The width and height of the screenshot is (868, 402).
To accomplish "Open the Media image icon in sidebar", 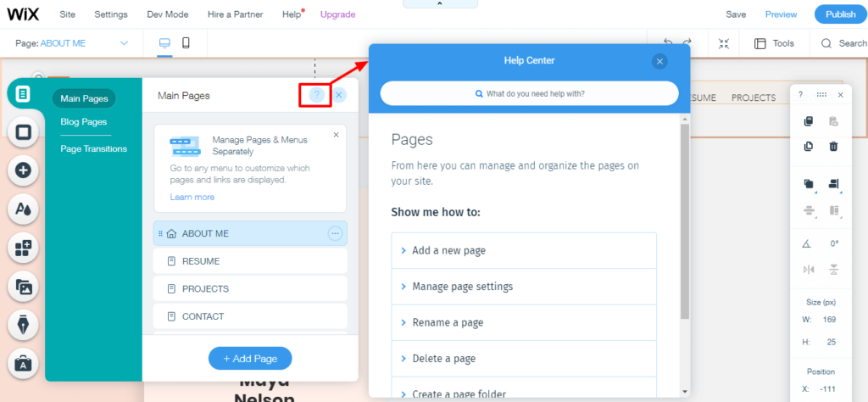I will 23,287.
